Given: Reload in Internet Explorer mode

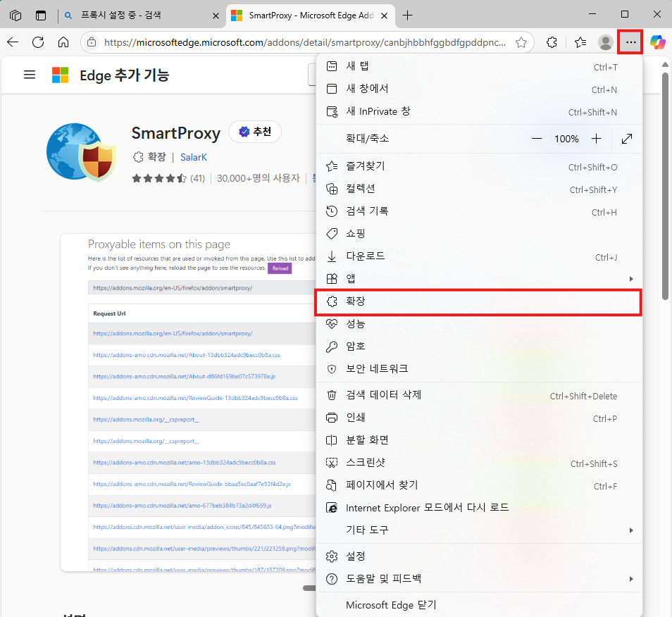Looking at the screenshot, I should click(x=479, y=508).
